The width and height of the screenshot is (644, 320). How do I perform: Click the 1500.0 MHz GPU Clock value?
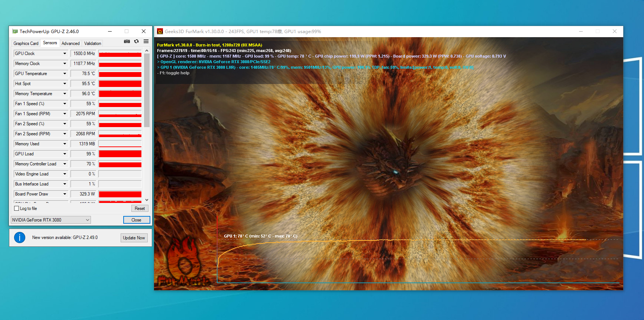tap(84, 54)
